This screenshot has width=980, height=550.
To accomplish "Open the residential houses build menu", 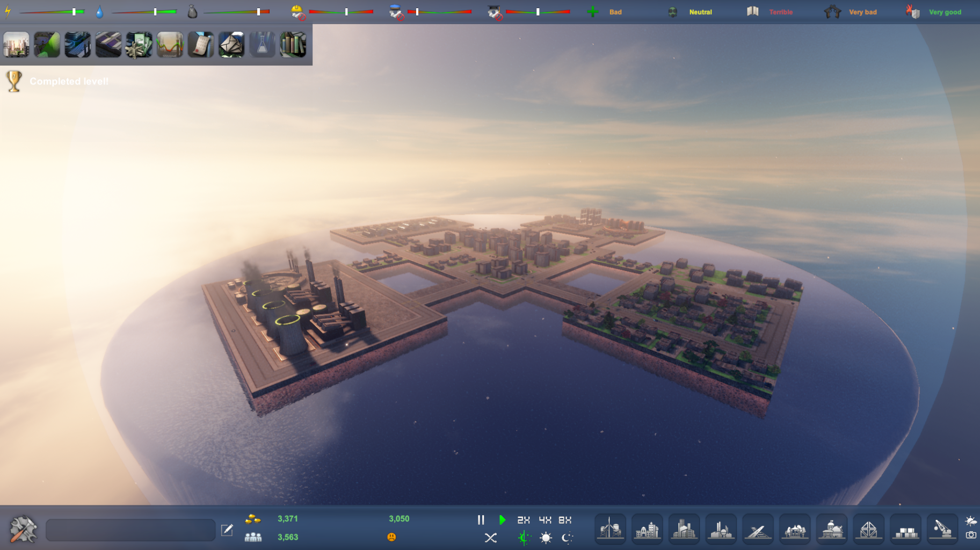I will tap(647, 529).
